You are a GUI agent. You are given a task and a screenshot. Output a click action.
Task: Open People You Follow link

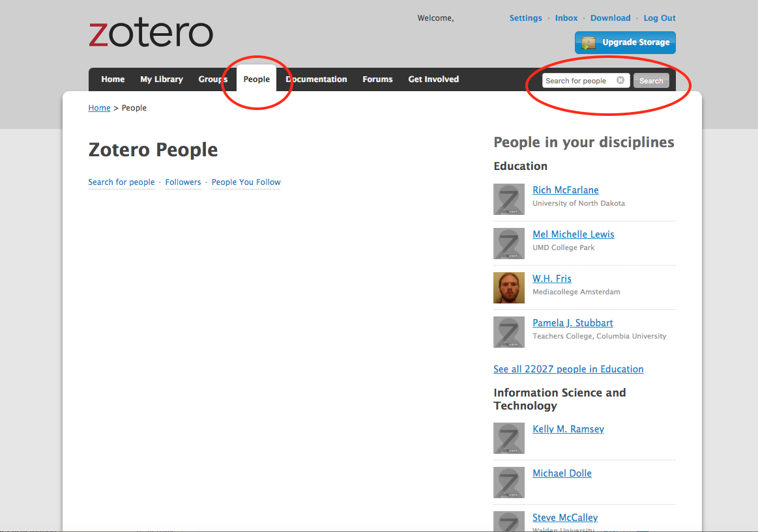(x=246, y=182)
